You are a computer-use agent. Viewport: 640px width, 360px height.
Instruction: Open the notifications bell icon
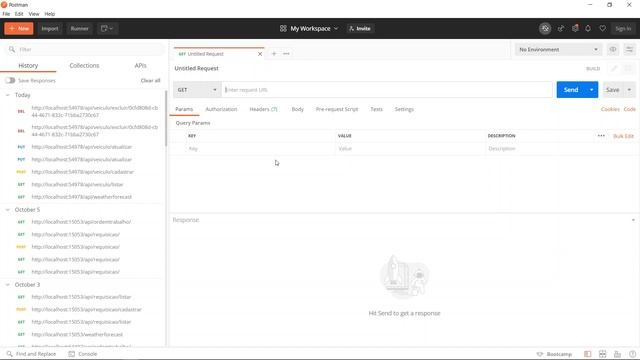(588, 29)
